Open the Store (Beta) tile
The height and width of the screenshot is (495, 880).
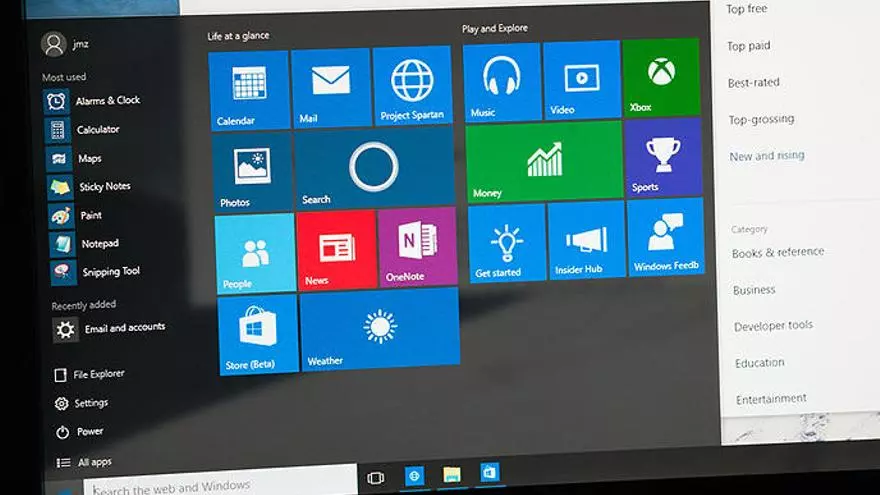(258, 334)
